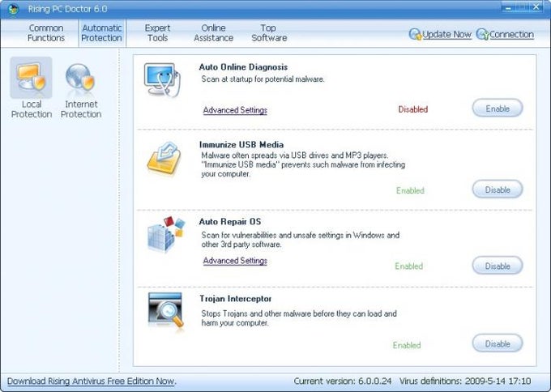This screenshot has height=392, width=551.
Task: Click the Auto Online Diagnosis heading
Action: pos(243,66)
